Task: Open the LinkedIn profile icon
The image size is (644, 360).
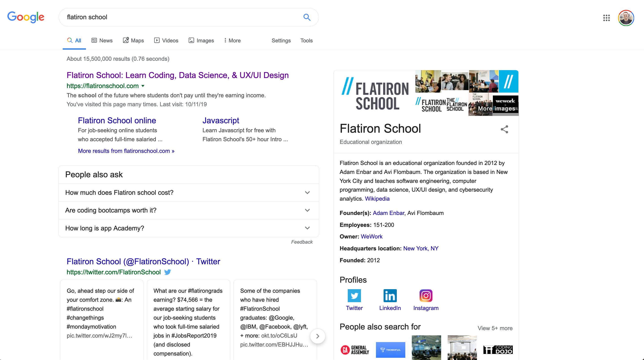Action: click(390, 296)
